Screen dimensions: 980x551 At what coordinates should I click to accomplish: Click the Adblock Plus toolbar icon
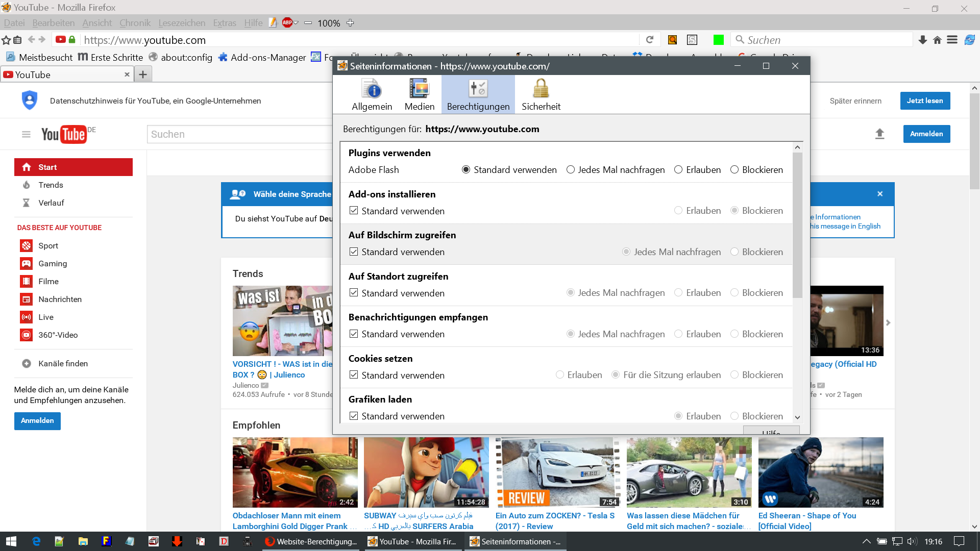(287, 22)
